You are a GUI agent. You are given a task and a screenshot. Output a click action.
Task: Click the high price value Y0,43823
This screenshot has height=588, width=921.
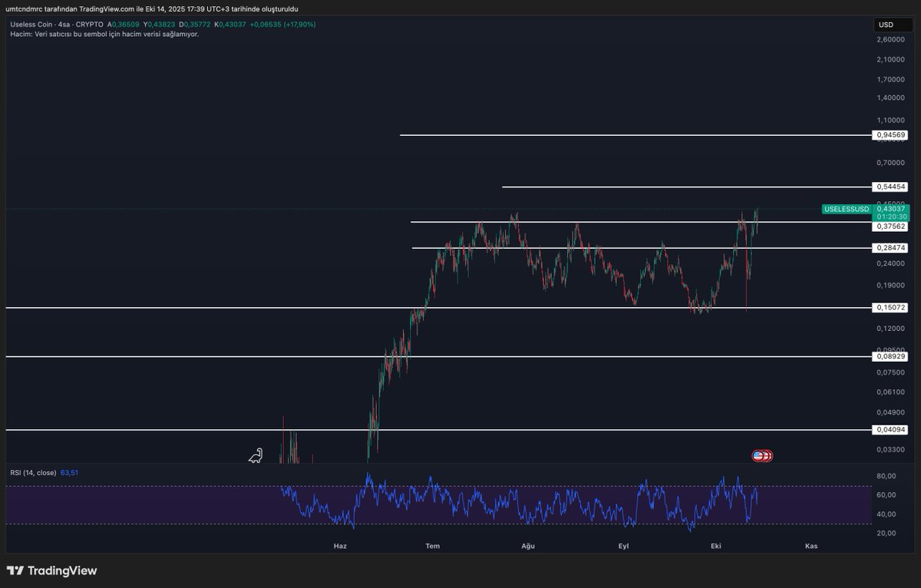[159, 25]
